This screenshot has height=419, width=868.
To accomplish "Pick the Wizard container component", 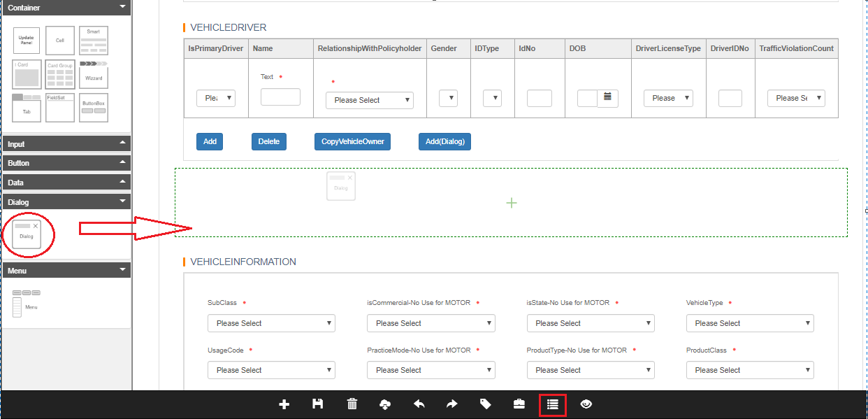I will pyautogui.click(x=93, y=73).
